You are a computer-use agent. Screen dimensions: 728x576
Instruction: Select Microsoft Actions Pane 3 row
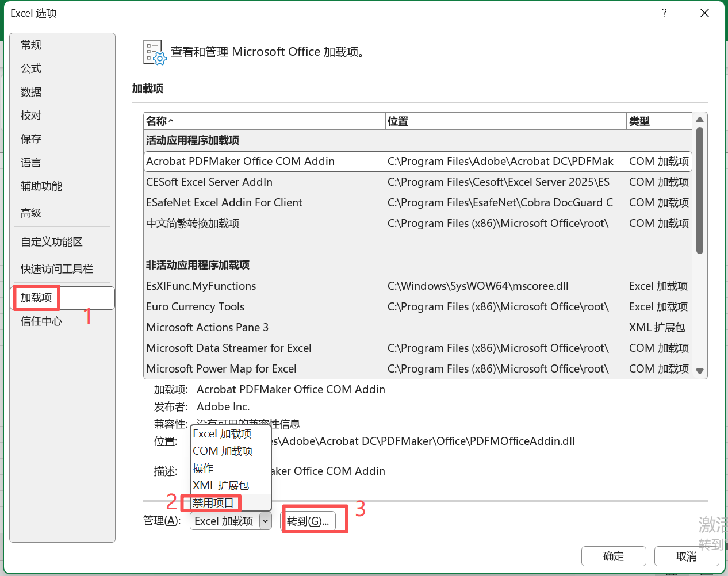tap(417, 328)
